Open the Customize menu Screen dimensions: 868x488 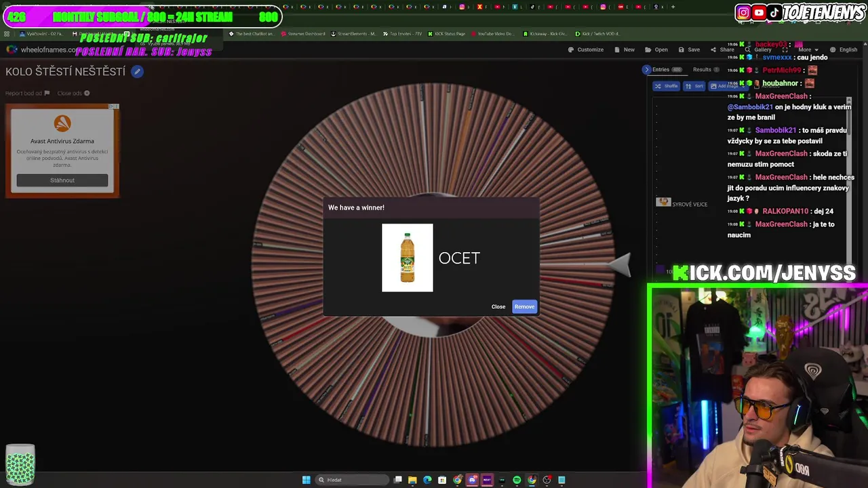click(x=586, y=49)
